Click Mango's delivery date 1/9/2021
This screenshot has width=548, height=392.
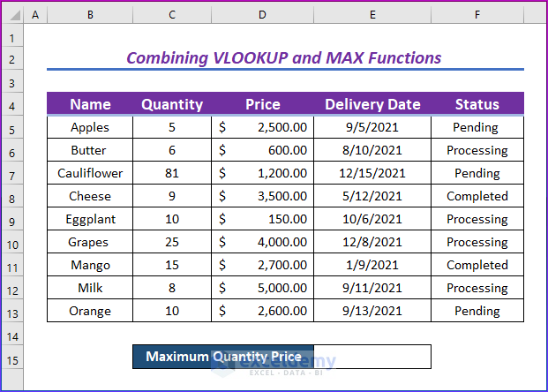[x=372, y=265]
